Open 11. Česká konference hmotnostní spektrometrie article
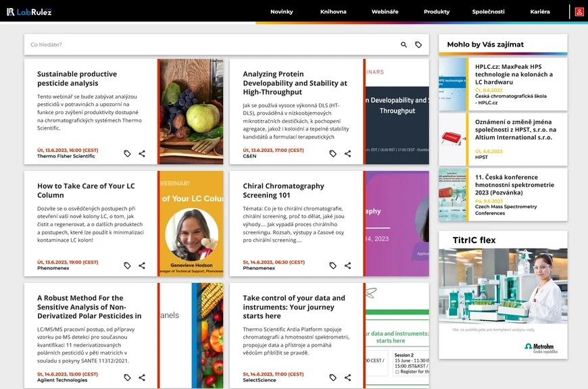 tap(514, 185)
